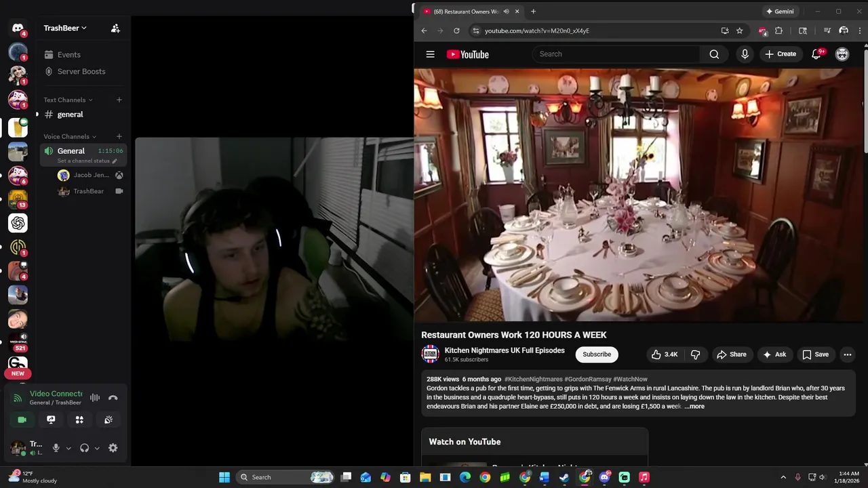Open the Chrome three-dot menu
Screen dimensions: 868x488
(x=859, y=30)
